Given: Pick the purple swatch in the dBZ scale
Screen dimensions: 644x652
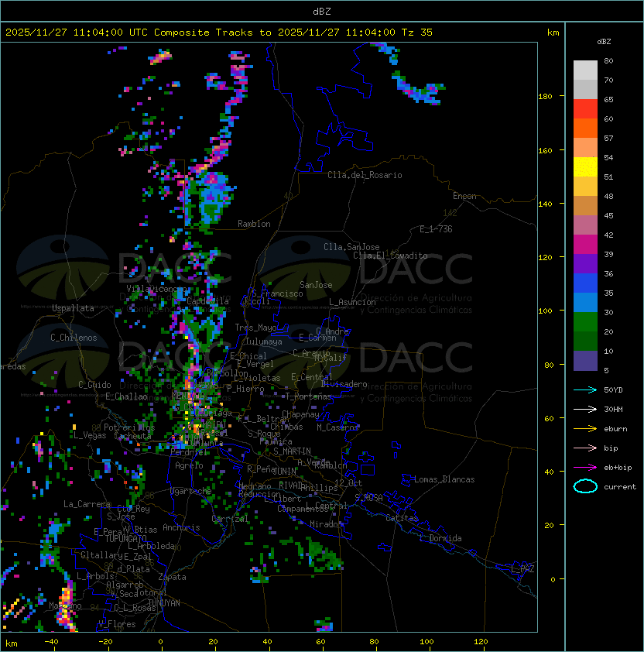Looking at the screenshot, I should (585, 264).
